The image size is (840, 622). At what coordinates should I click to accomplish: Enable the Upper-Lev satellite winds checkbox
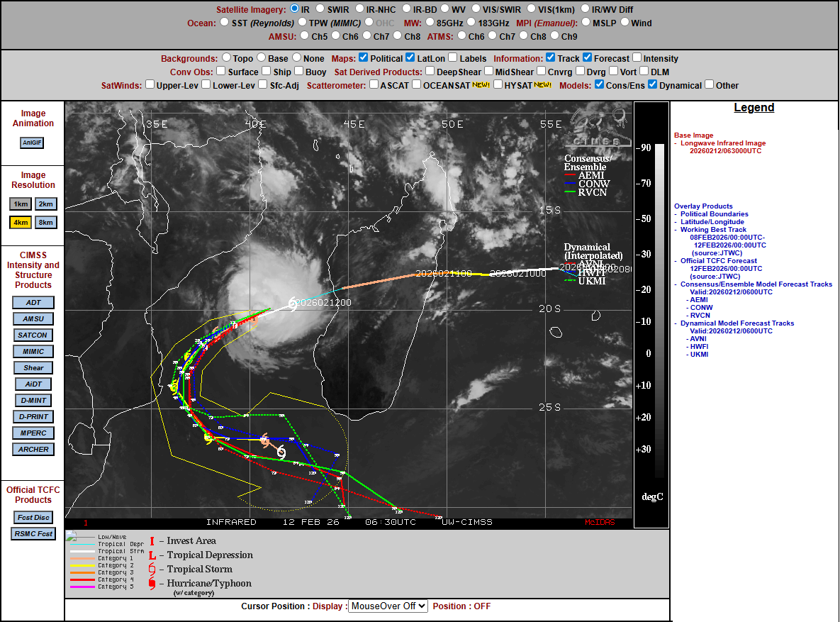[x=150, y=85]
